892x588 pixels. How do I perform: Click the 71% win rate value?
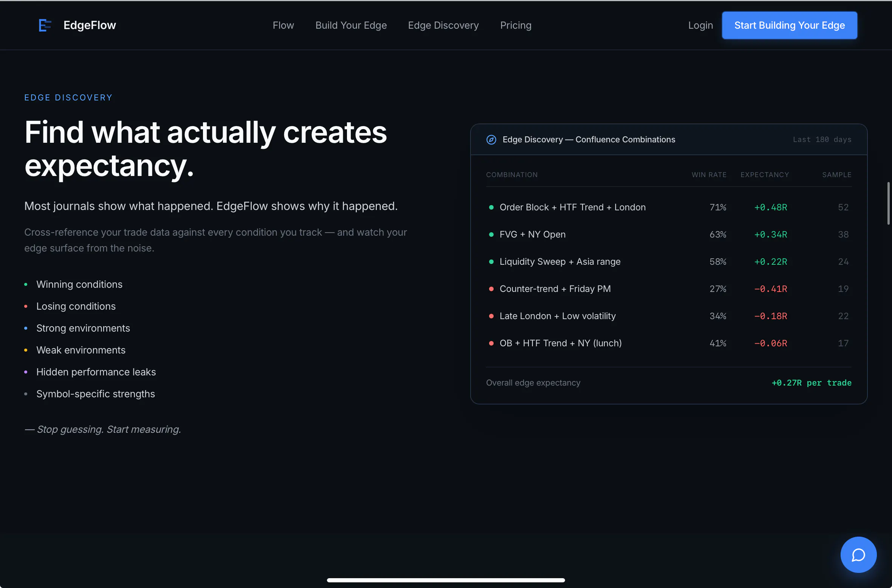pos(718,207)
